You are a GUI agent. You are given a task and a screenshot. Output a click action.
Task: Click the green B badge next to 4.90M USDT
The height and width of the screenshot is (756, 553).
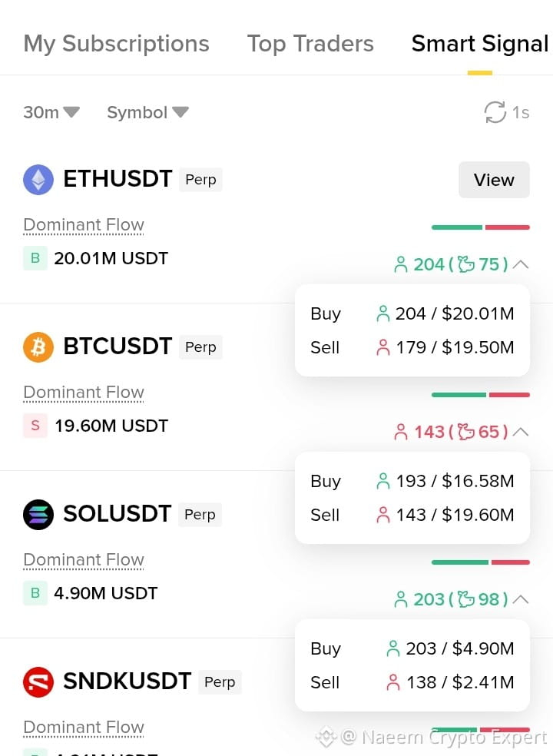(35, 592)
